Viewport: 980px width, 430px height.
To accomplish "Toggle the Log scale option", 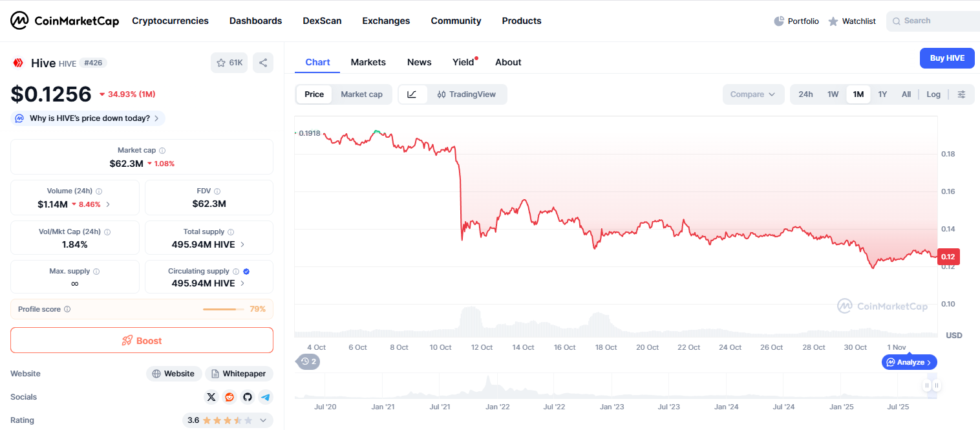I will pos(933,94).
